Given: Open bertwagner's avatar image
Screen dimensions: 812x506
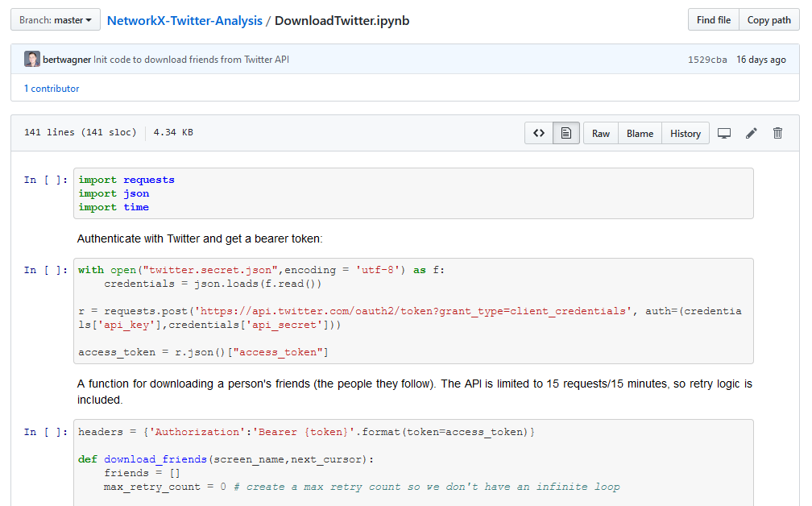Looking at the screenshot, I should [x=32, y=59].
